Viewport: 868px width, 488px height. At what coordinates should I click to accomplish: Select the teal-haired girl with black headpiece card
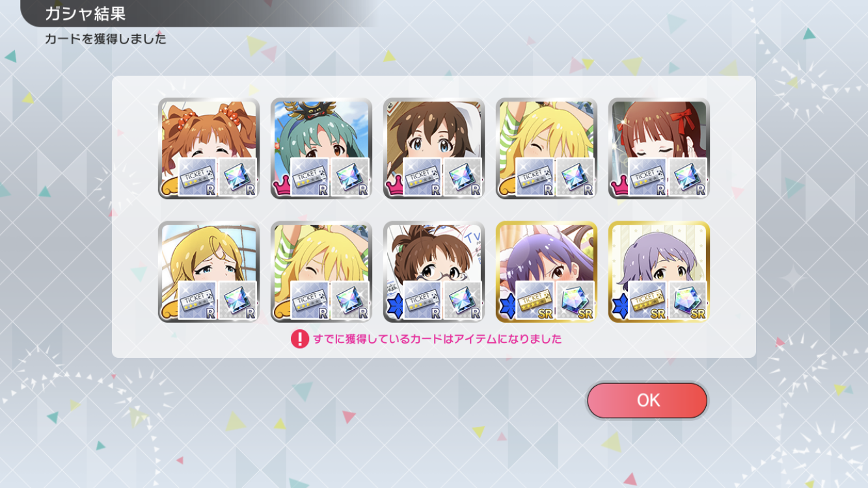pos(321,148)
